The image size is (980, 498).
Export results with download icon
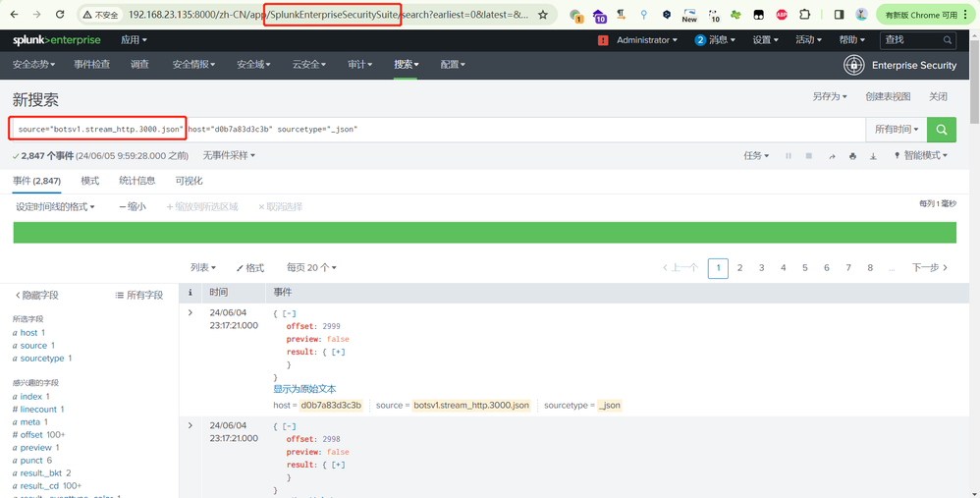pyautogui.click(x=873, y=156)
